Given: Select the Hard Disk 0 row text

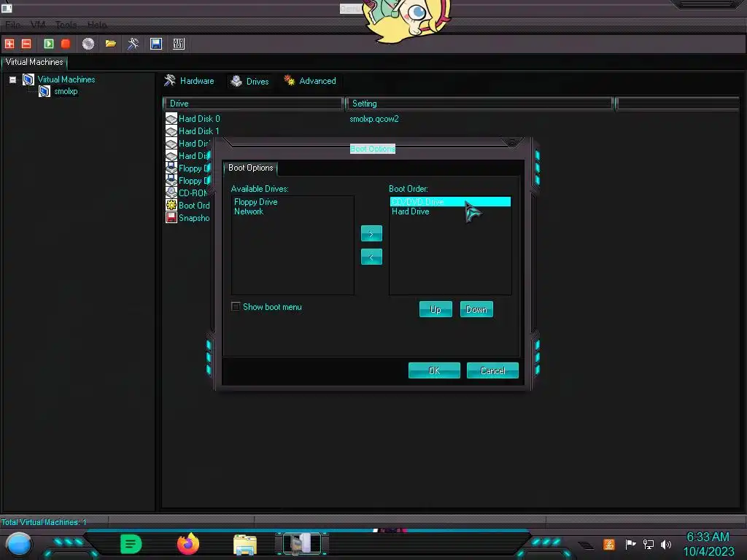Looking at the screenshot, I should point(199,119).
